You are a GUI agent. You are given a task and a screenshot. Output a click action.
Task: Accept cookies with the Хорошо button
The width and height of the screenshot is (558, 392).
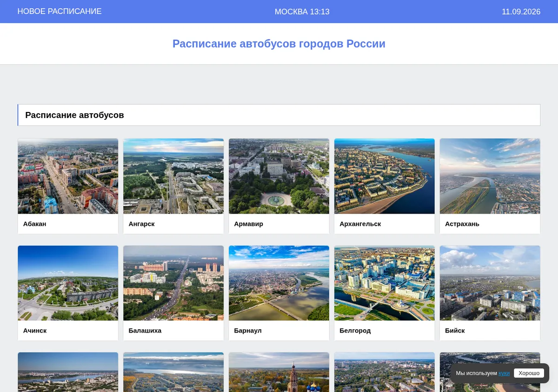[x=529, y=373]
